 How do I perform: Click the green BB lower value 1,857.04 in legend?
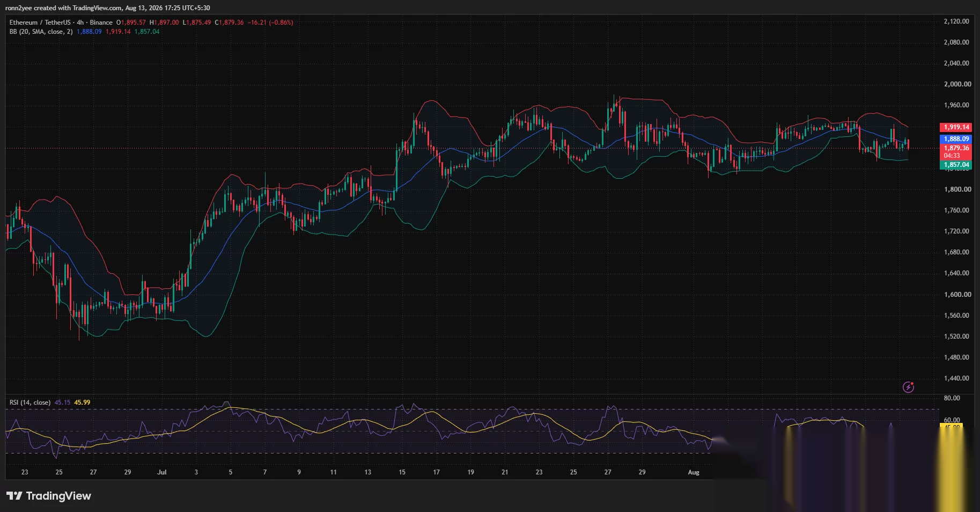point(147,32)
